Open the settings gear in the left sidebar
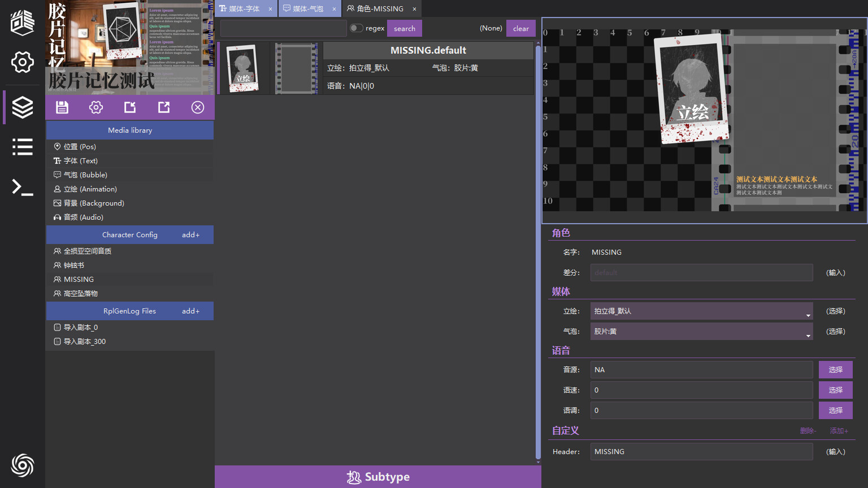Viewport: 868px width, 488px height. click(22, 63)
